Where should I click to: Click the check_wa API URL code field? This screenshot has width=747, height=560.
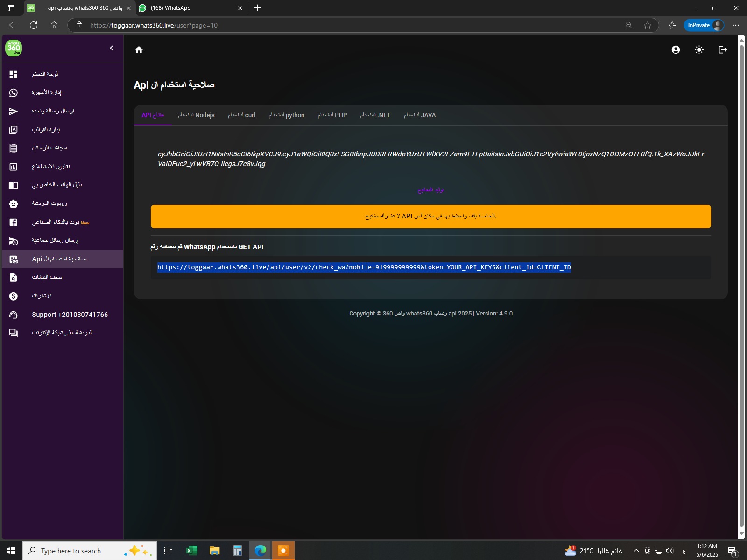[x=364, y=267]
